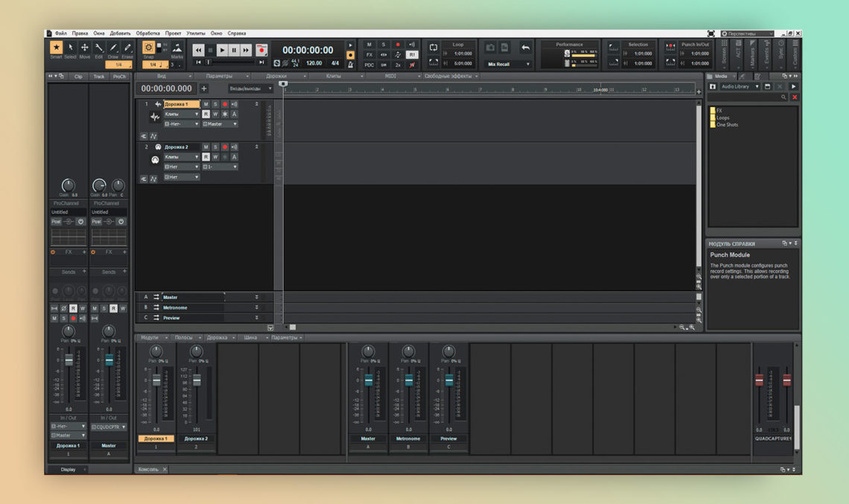The width and height of the screenshot is (849, 504).
Task: Arm Дорожка 1 for recording
Action: pyautogui.click(x=224, y=104)
